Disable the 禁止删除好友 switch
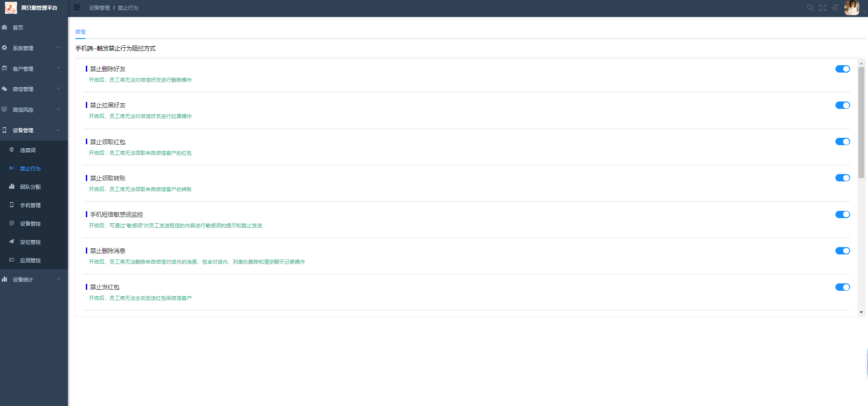The height and width of the screenshot is (406, 868). point(842,69)
